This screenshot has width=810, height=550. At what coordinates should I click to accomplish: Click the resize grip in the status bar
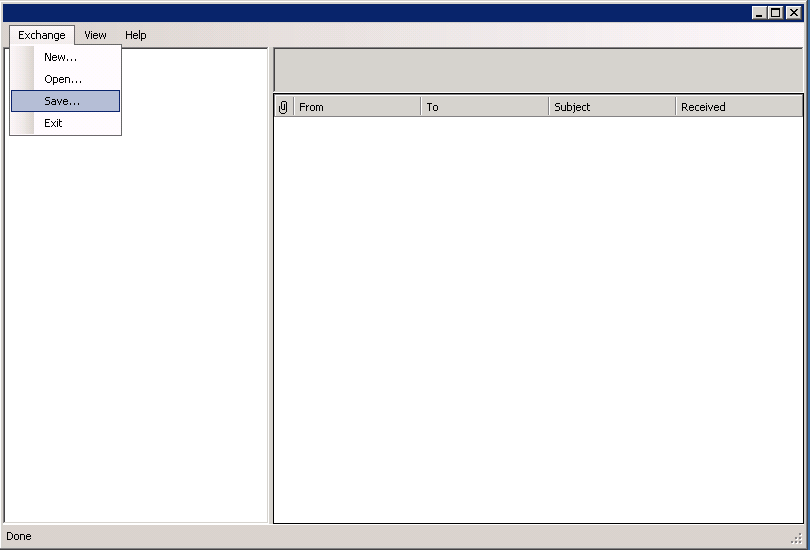796,538
